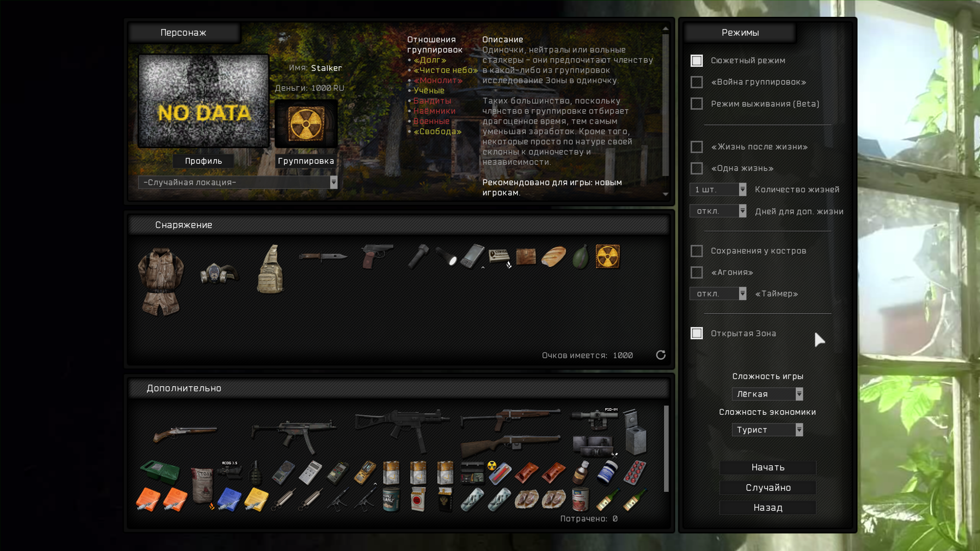This screenshot has width=980, height=551.
Task: Pick the black cigarette pack with eagle
Action: coord(445,499)
